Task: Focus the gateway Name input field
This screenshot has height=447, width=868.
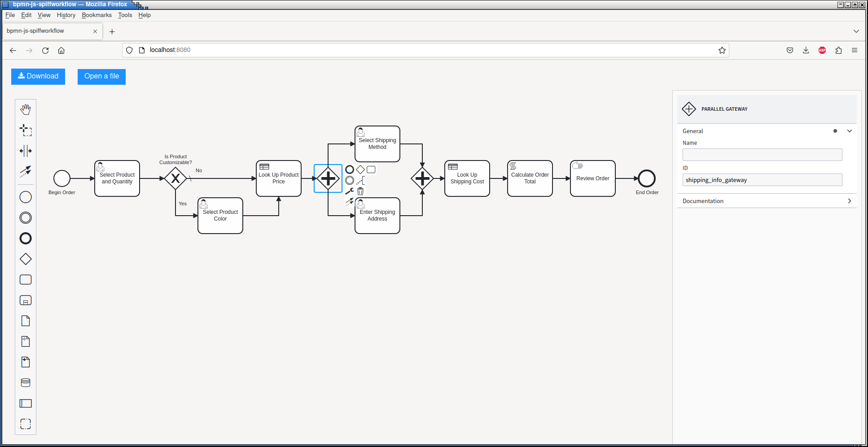Action: [x=762, y=155]
